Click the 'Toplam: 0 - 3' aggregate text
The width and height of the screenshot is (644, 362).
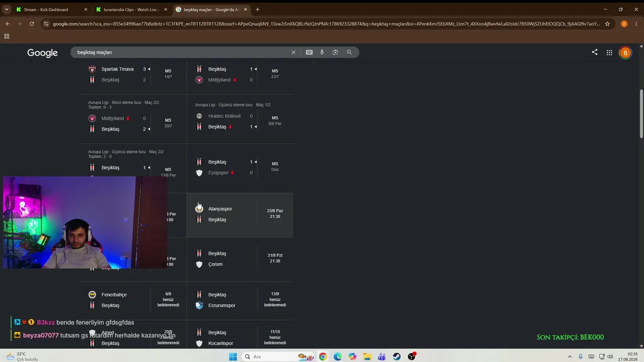(x=100, y=107)
